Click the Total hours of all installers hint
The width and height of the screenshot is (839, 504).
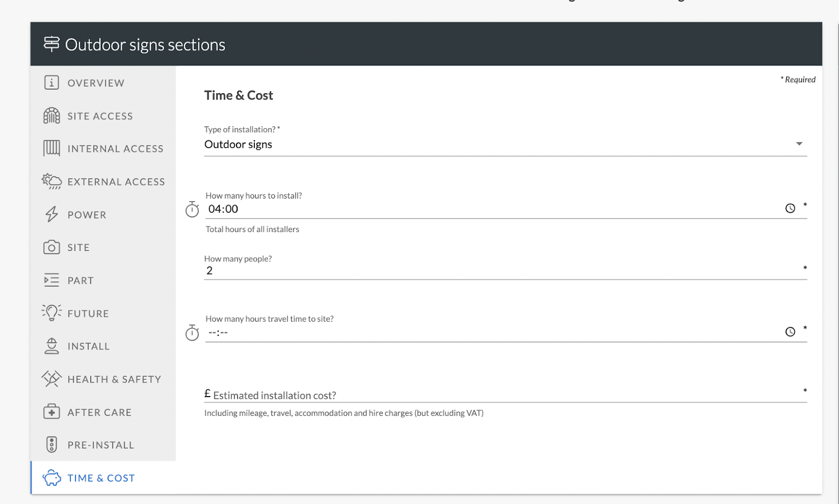coord(252,229)
